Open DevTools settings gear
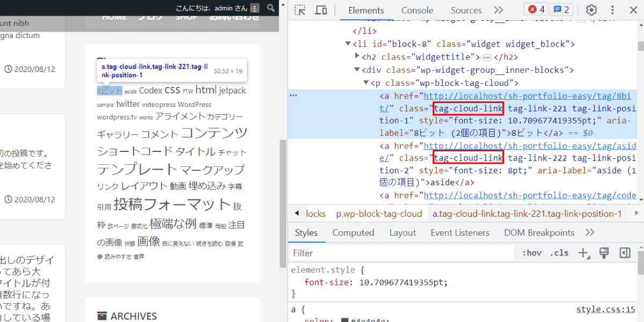Viewport: 644px width, 322px height. [x=591, y=10]
